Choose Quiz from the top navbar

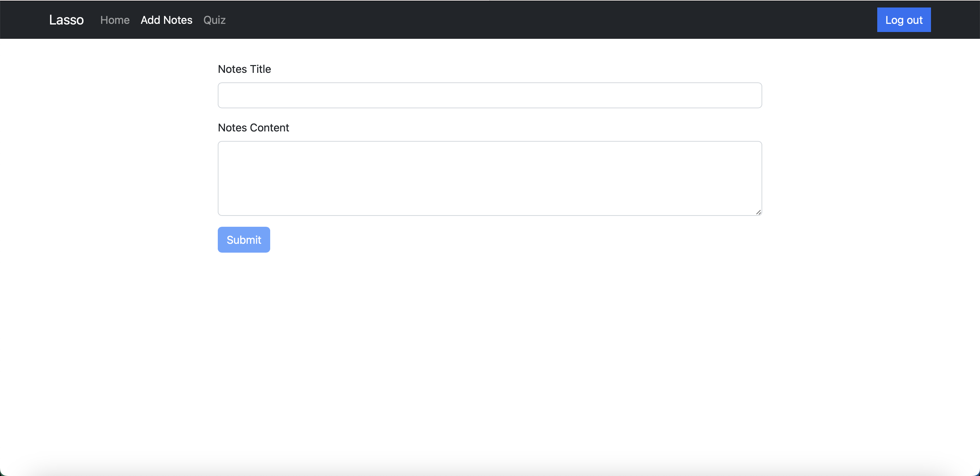pos(214,20)
